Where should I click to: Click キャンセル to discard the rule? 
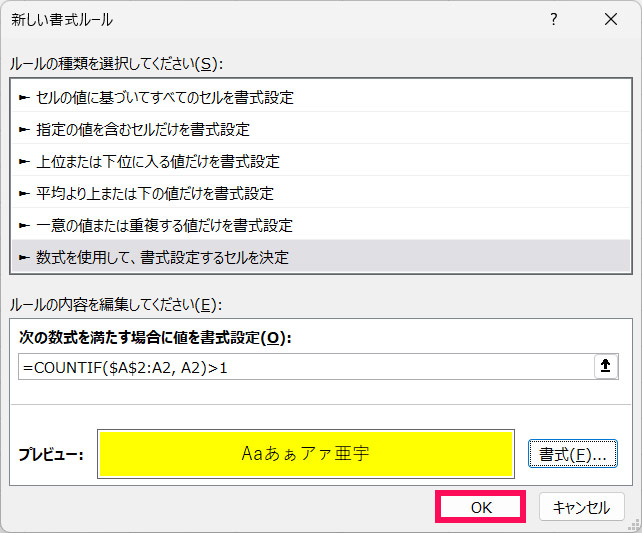coord(581,507)
